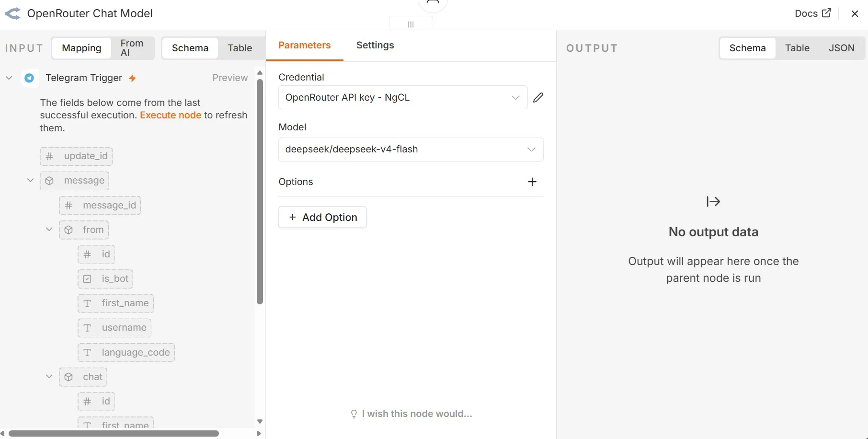The width and height of the screenshot is (868, 439).
Task: Switch to the Parameters tab
Action: tap(305, 46)
